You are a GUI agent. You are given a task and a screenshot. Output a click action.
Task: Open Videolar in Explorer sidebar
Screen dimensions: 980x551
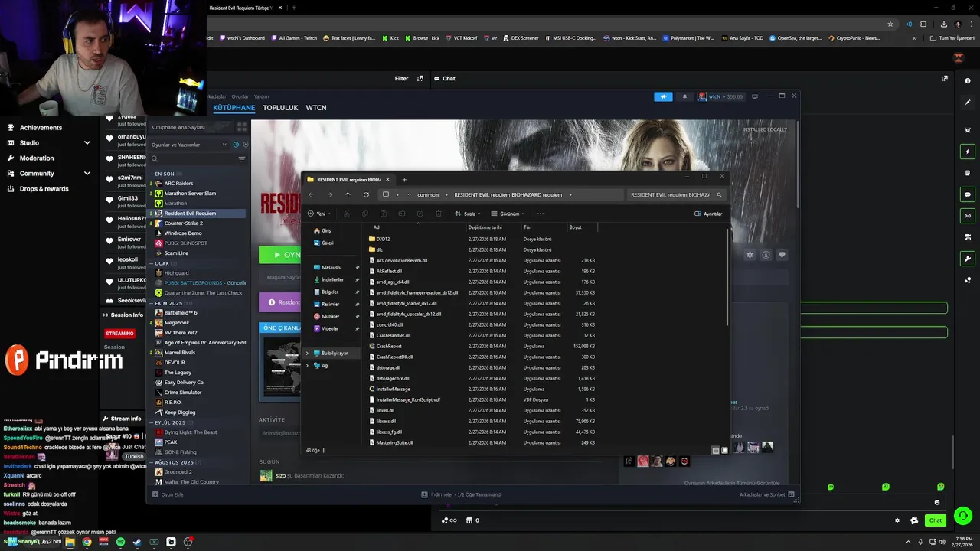tap(326, 328)
